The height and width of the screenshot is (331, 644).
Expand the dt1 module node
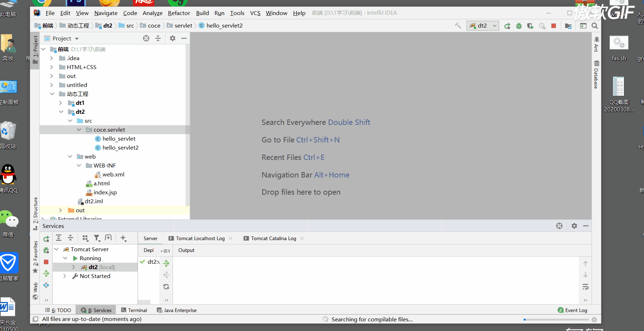pyautogui.click(x=60, y=103)
